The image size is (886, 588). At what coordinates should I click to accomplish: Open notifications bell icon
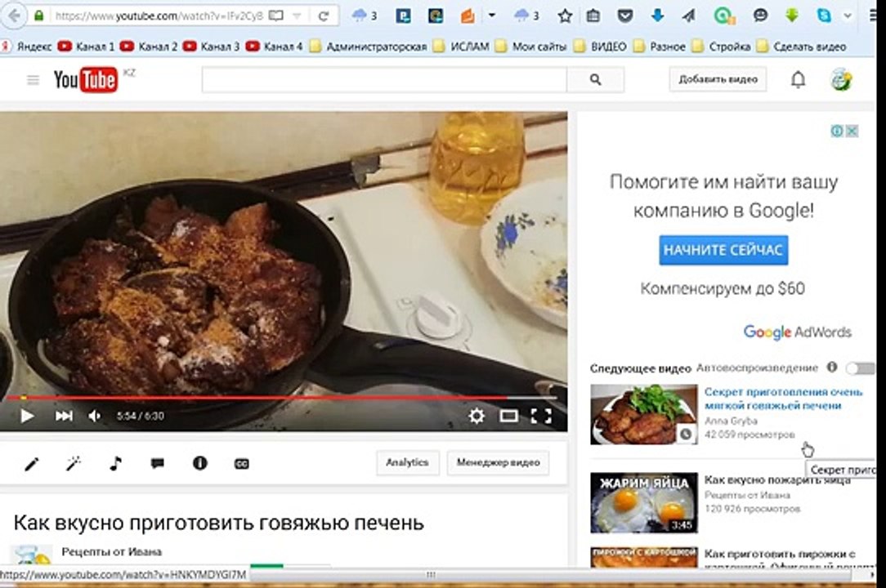coord(798,80)
